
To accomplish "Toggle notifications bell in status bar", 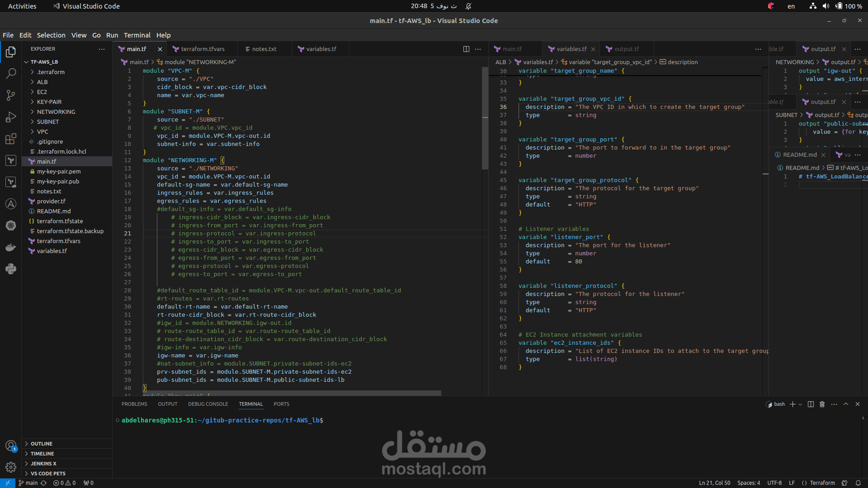I will (858, 483).
